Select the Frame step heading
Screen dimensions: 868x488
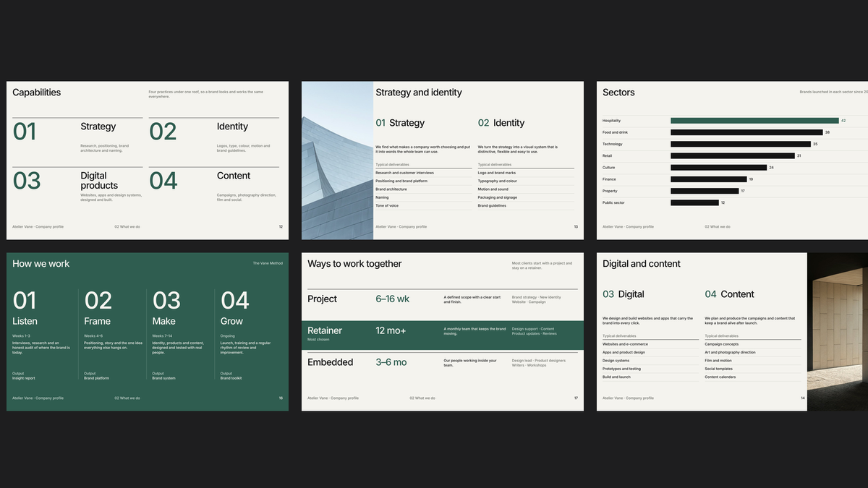97,321
